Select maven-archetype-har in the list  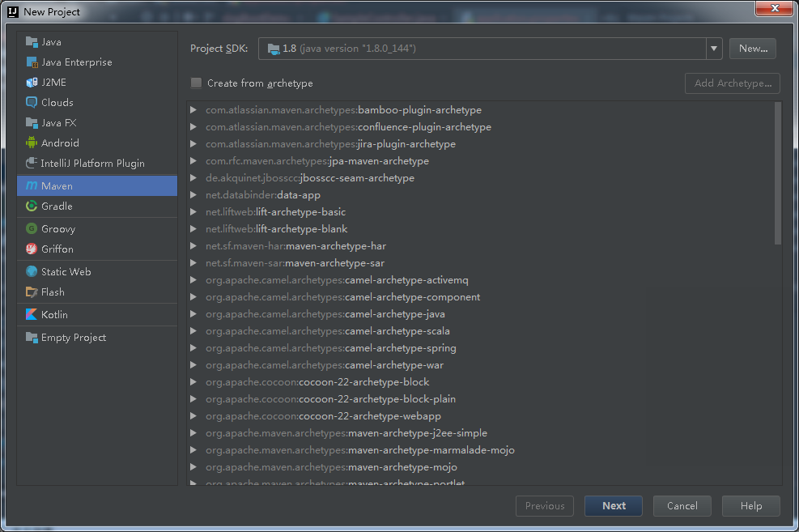(x=295, y=246)
